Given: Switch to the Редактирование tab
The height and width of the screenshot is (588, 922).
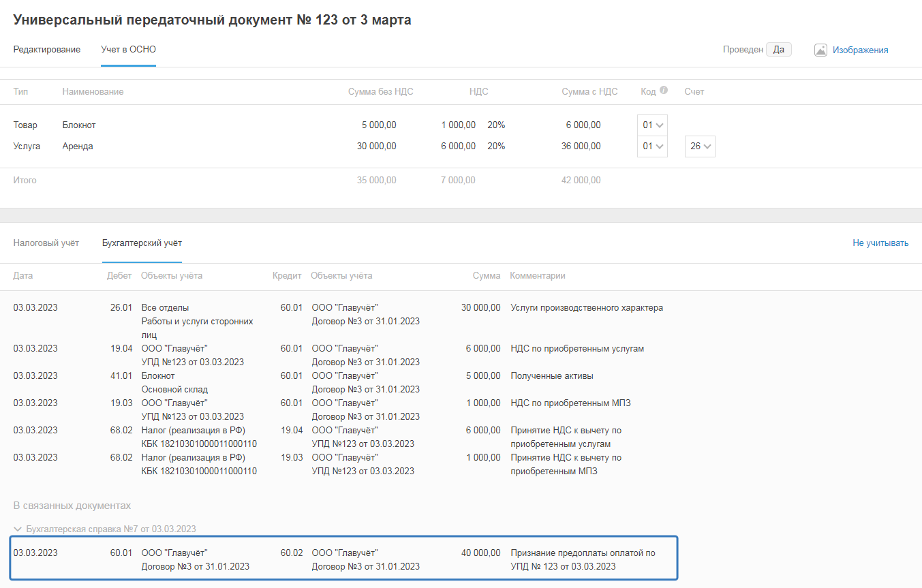Looking at the screenshot, I should 46,50.
